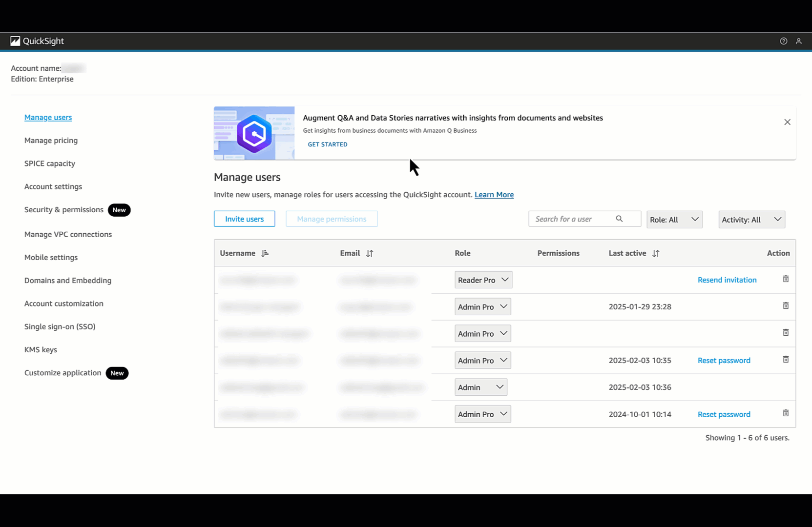Open the Reader Pro role dropdown
812x527 pixels.
[x=483, y=280]
